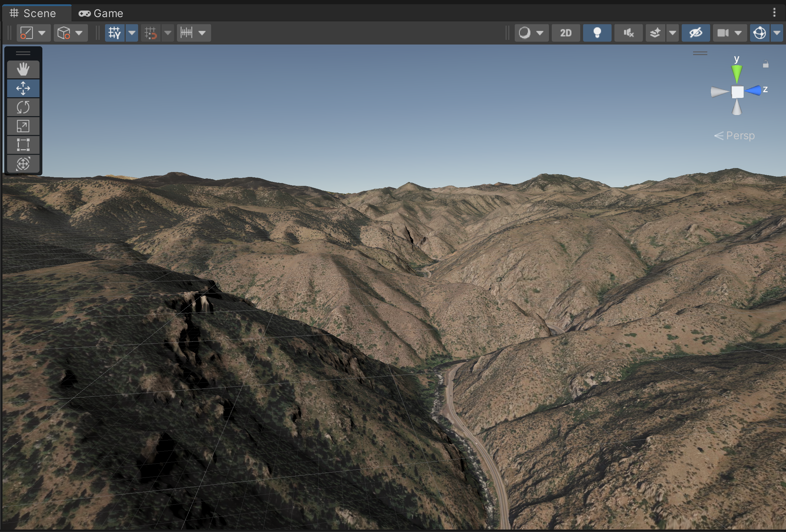Activate the Move tool
786x532 pixels.
(x=23, y=88)
